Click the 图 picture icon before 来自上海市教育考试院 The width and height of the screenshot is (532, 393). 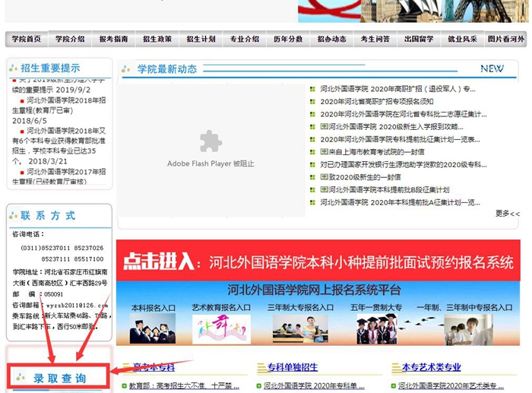[x=324, y=151]
